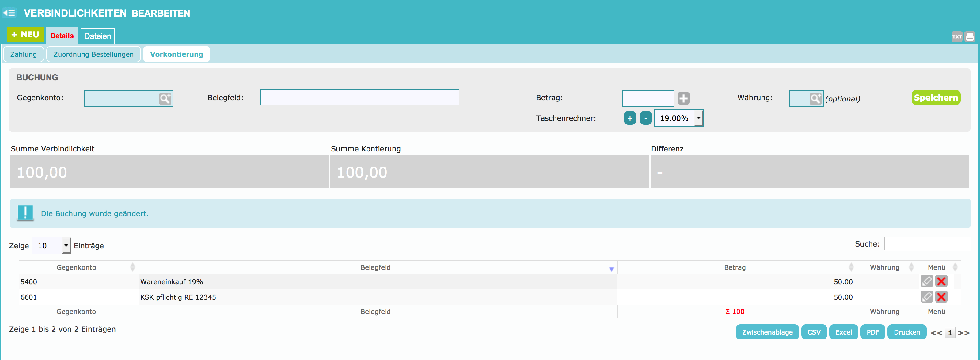Open Gegenkonto search lookup icon
Image resolution: width=980 pixels, height=360 pixels.
pyautogui.click(x=165, y=99)
